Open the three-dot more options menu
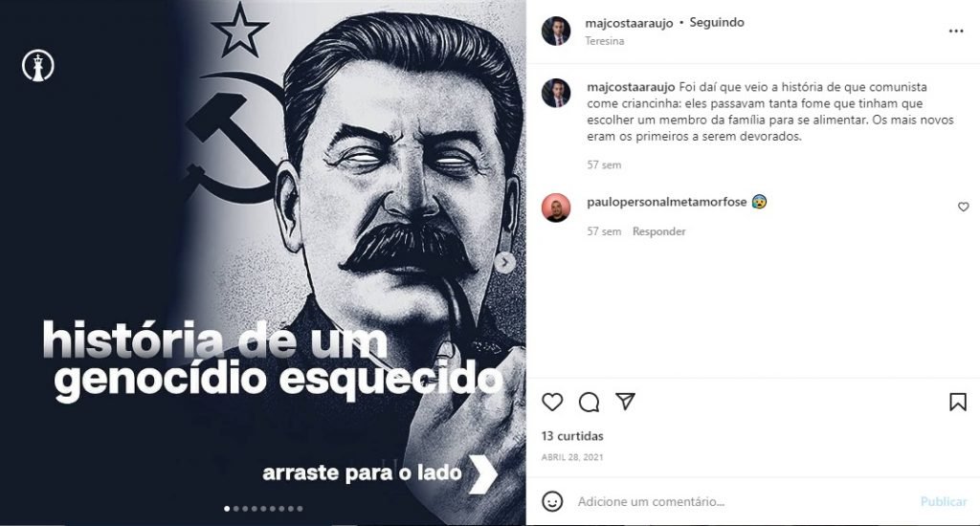The width and height of the screenshot is (980, 526). pyautogui.click(x=956, y=32)
